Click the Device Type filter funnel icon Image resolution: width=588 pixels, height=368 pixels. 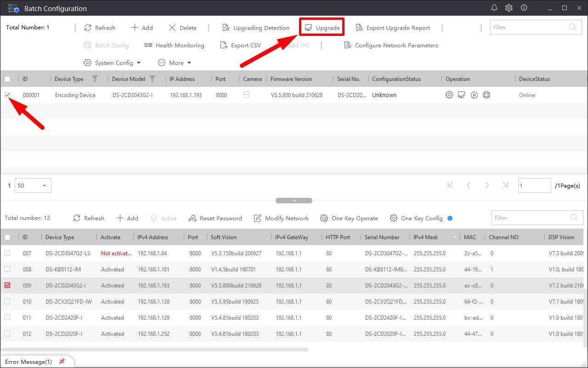click(x=95, y=79)
